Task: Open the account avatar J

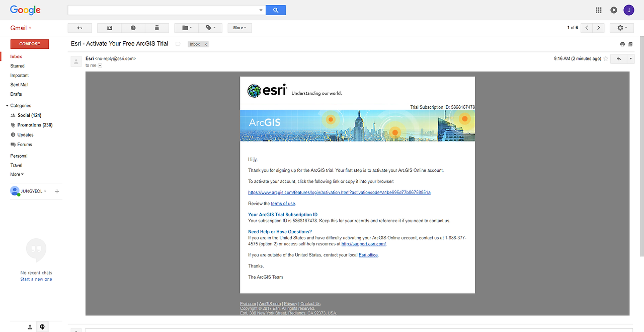Action: point(629,10)
